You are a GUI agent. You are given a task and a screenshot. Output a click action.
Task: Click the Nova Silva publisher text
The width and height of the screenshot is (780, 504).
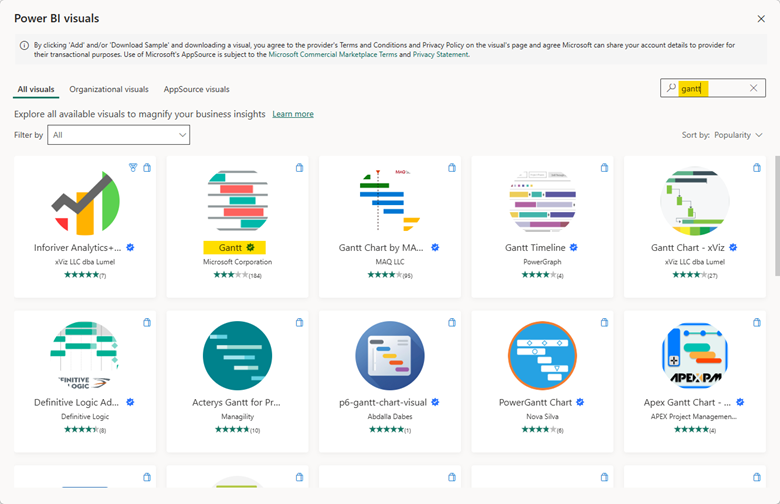pyautogui.click(x=542, y=416)
